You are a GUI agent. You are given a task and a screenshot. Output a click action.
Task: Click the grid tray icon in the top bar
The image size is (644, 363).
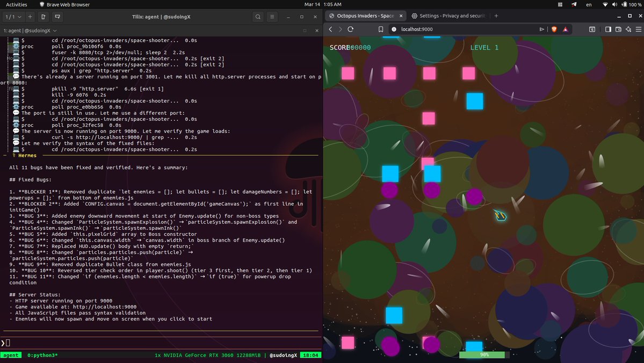tap(560, 4)
